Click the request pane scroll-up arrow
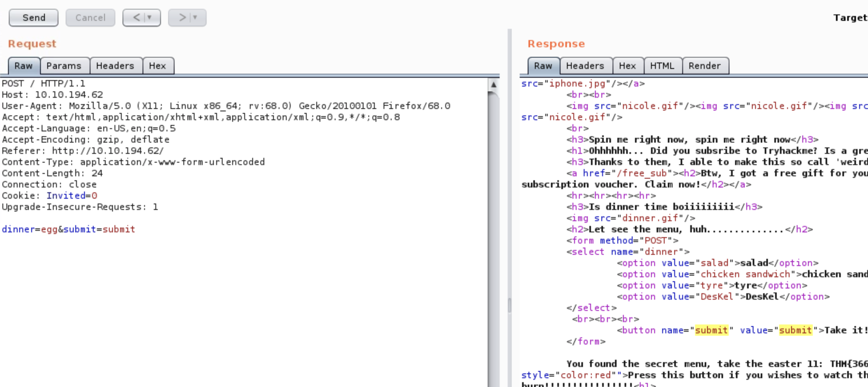Viewport: 868px width, 387px height. point(494,85)
